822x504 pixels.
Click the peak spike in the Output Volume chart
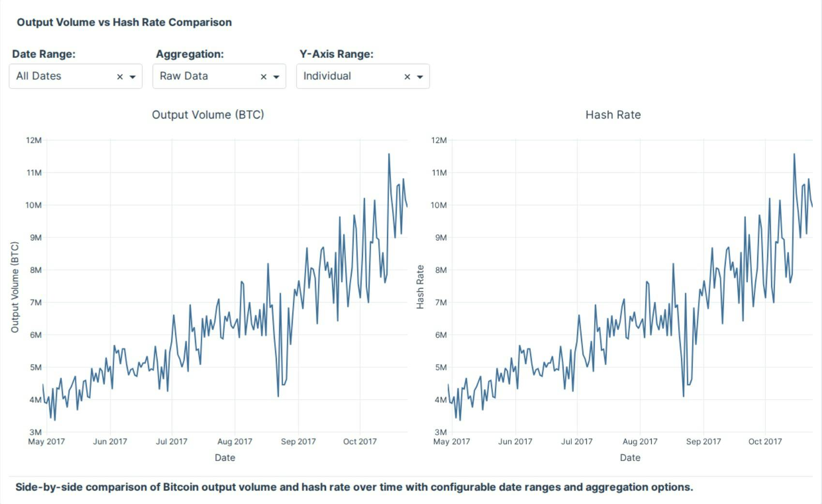390,155
